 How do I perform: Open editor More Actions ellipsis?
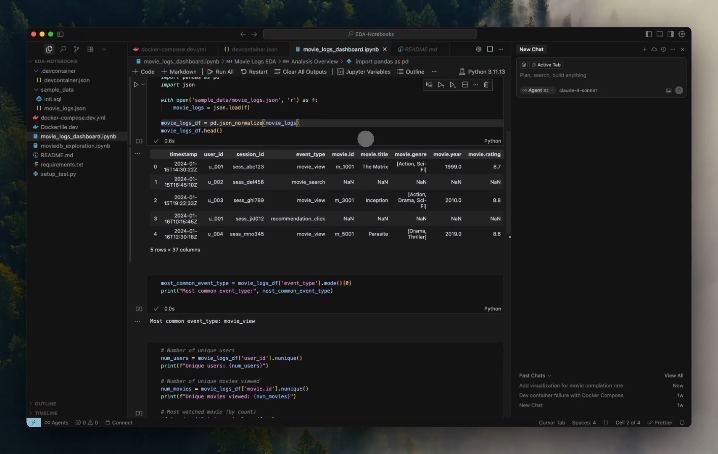(501, 49)
